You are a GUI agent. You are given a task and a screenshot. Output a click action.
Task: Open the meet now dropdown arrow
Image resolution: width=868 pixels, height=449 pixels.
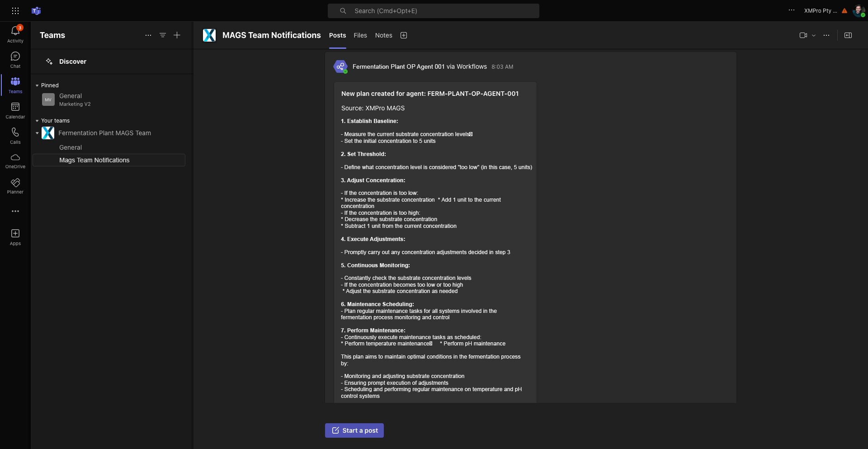pos(814,35)
